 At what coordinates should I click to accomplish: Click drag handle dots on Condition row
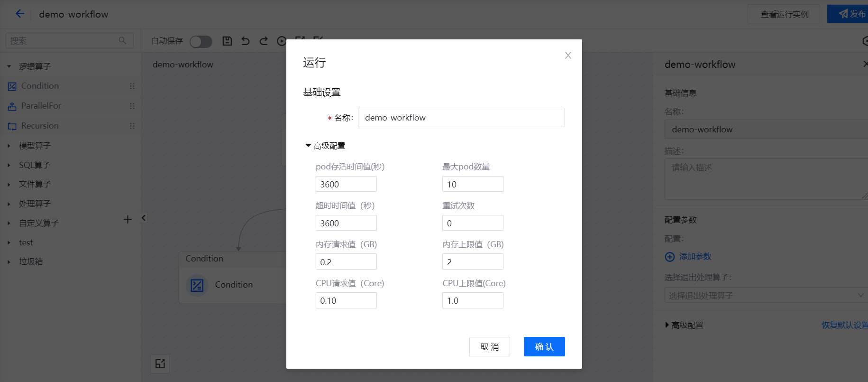click(132, 86)
